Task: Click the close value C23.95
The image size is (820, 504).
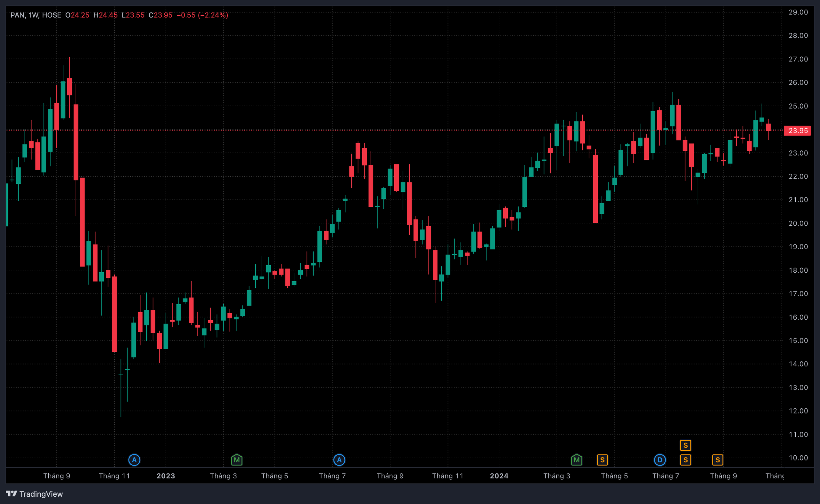Action: pyautogui.click(x=160, y=15)
